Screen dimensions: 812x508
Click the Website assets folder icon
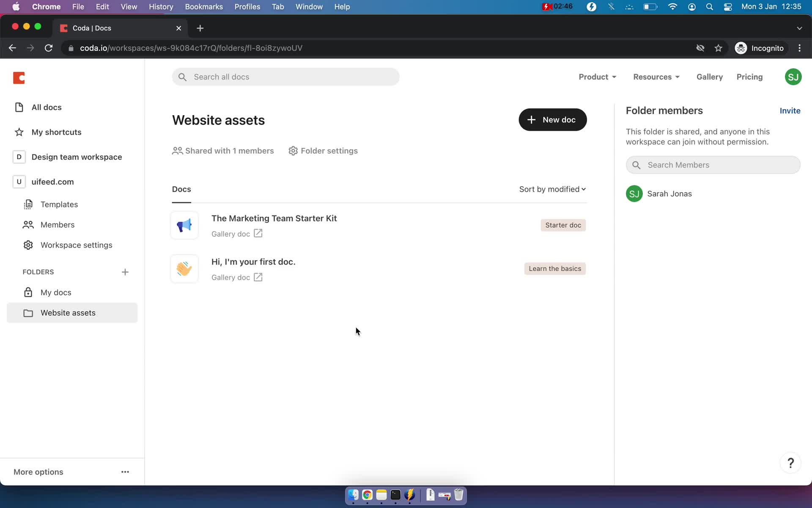pos(27,312)
